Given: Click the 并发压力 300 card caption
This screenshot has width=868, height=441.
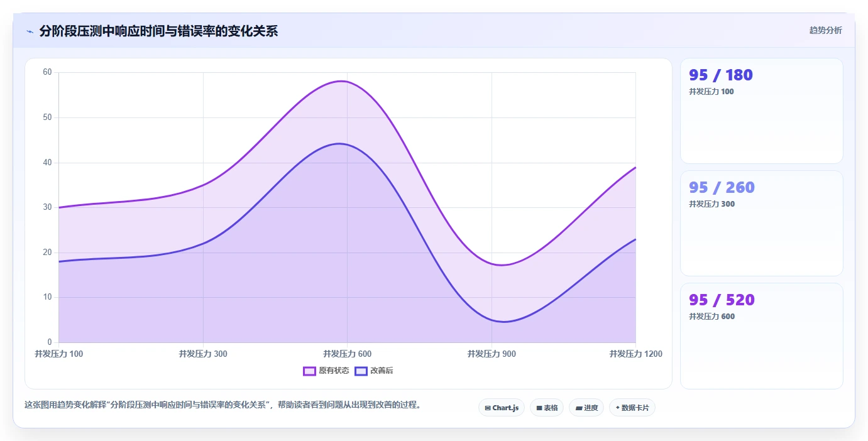Looking at the screenshot, I should (x=711, y=204).
